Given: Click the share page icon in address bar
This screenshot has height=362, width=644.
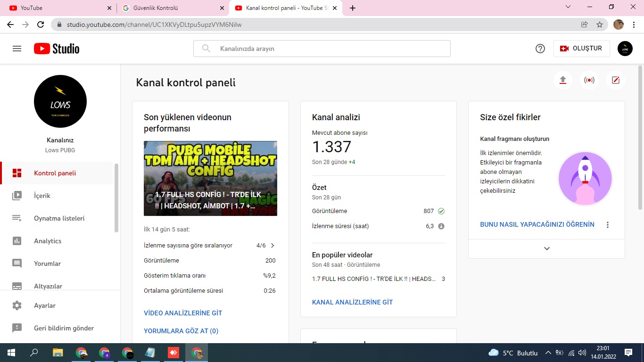Looking at the screenshot, I should pos(585,25).
